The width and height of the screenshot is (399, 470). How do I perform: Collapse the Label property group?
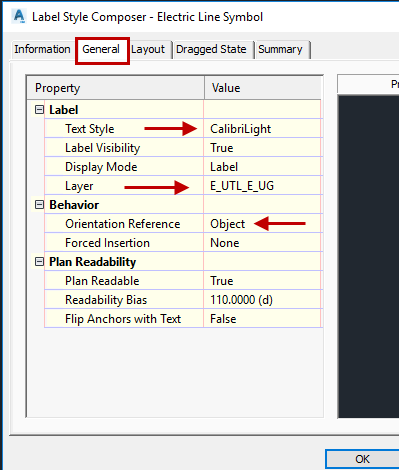[39, 110]
